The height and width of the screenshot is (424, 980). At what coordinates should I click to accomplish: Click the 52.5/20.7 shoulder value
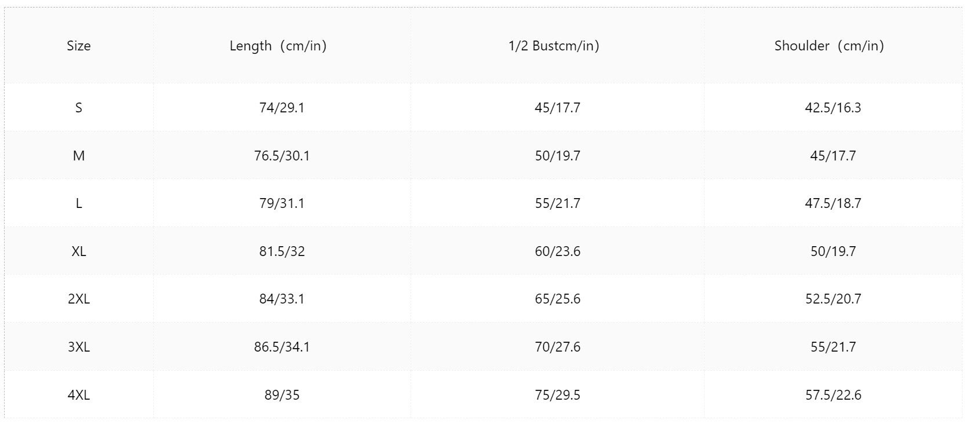[833, 299]
